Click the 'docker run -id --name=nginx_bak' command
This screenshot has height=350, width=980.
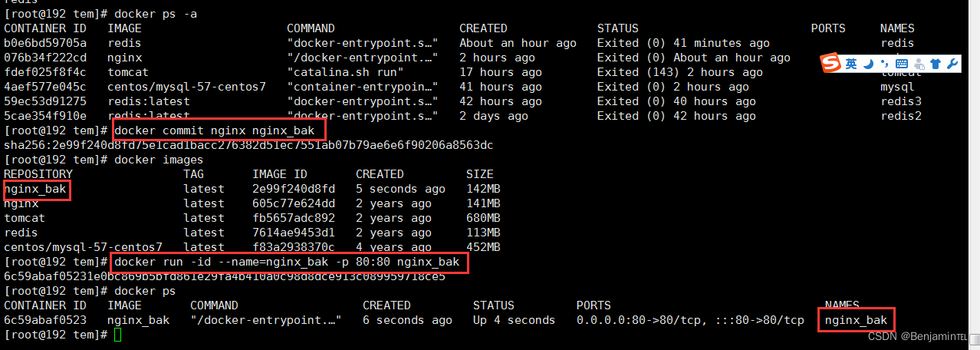pyautogui.click(x=287, y=262)
